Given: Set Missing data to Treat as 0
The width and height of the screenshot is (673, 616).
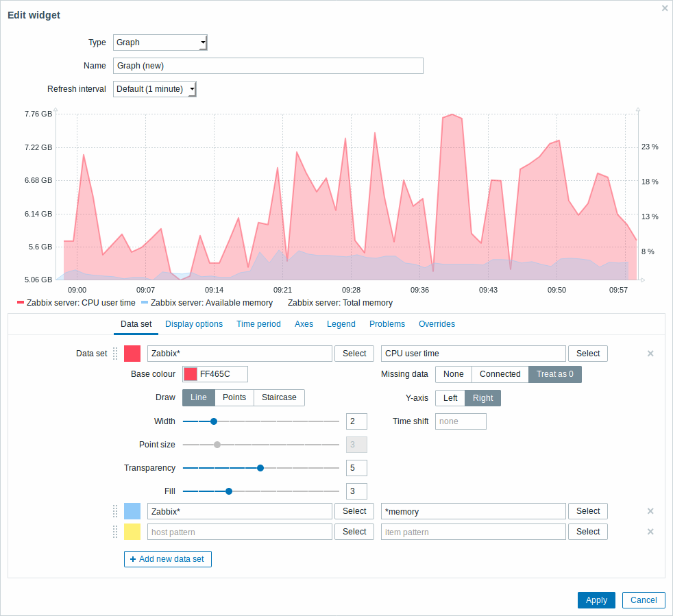Looking at the screenshot, I should pyautogui.click(x=555, y=374).
